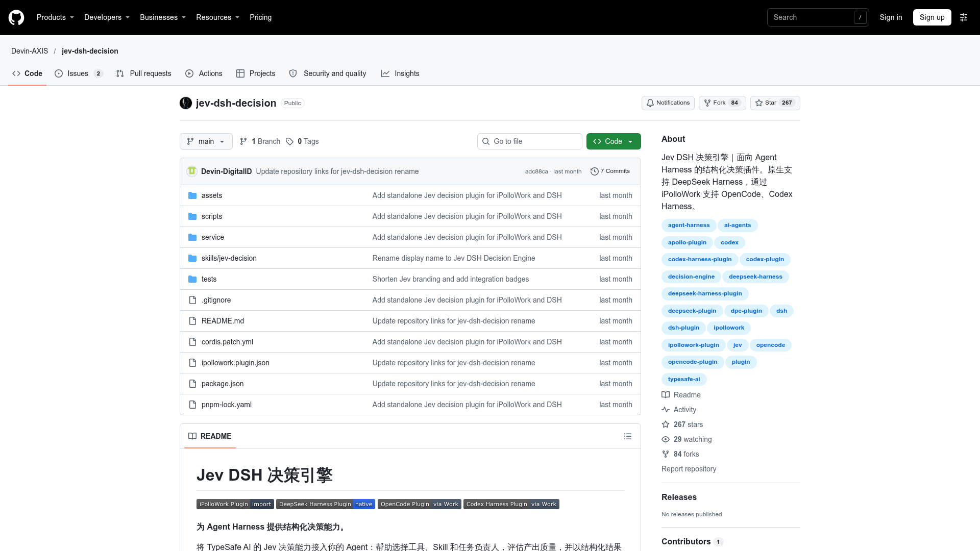980x551 pixels.
Task: Click the Sign in link
Action: (x=891, y=17)
